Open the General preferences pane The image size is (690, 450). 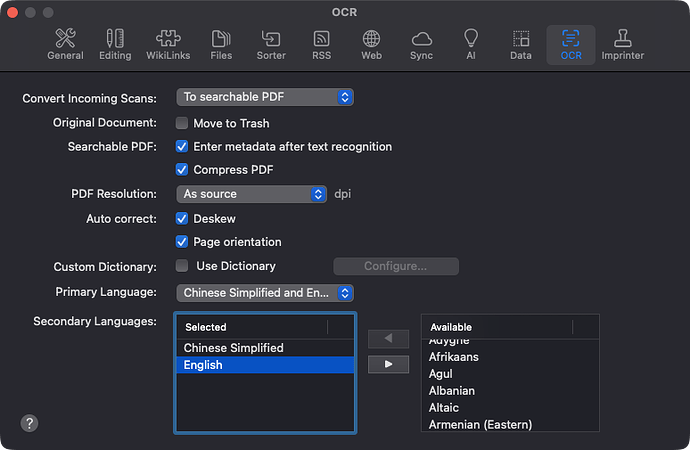pyautogui.click(x=65, y=45)
